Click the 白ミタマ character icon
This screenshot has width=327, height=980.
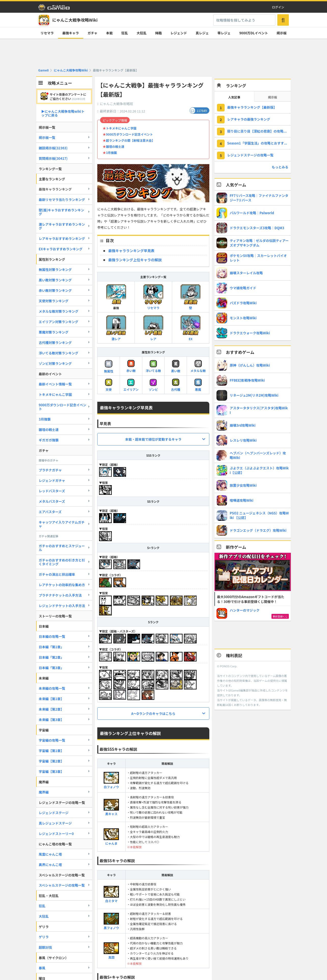point(111,891)
